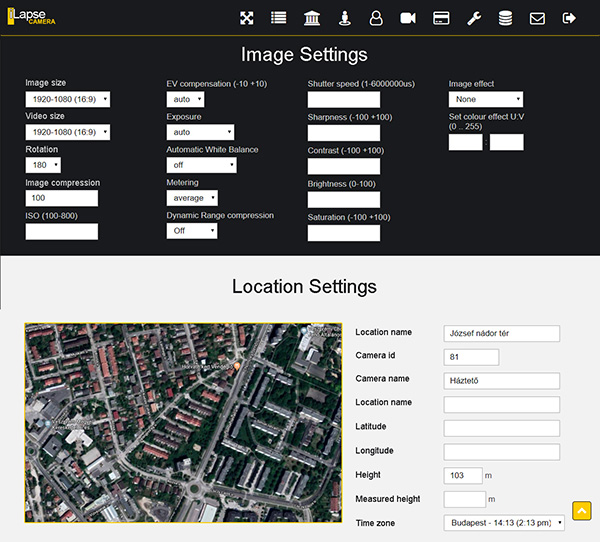Click the envelope mail icon
Screen dimensions: 600x542
click(537, 18)
